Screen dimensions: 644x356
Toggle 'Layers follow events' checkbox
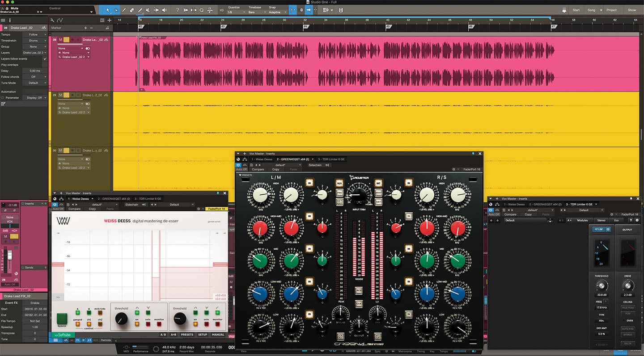[x=44, y=59]
